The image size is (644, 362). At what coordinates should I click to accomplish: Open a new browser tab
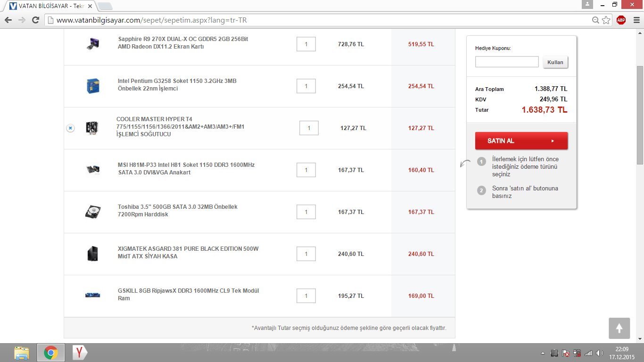(x=105, y=6)
